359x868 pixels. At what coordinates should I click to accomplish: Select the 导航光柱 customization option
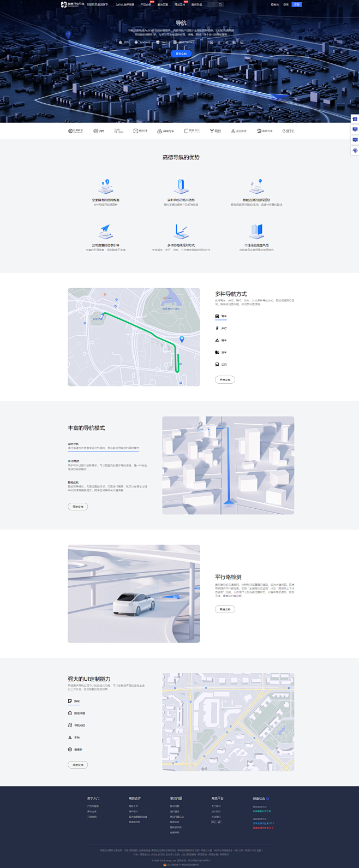(76, 725)
